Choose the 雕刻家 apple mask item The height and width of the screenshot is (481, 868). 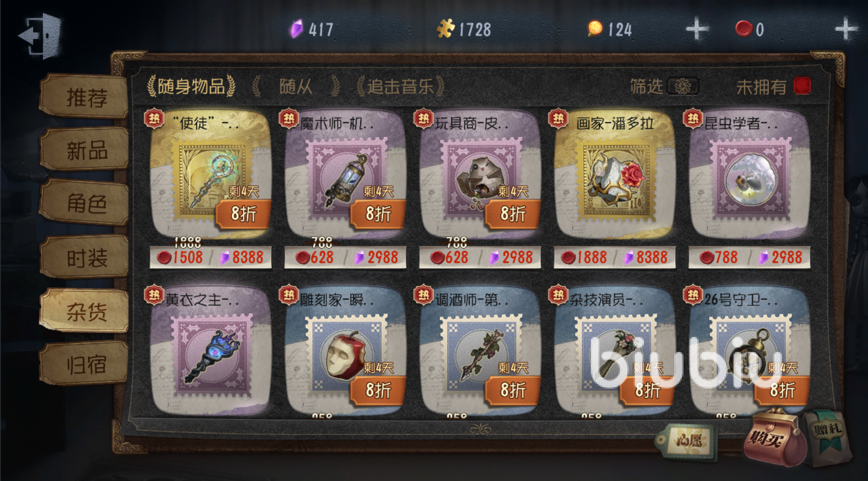click(x=345, y=351)
